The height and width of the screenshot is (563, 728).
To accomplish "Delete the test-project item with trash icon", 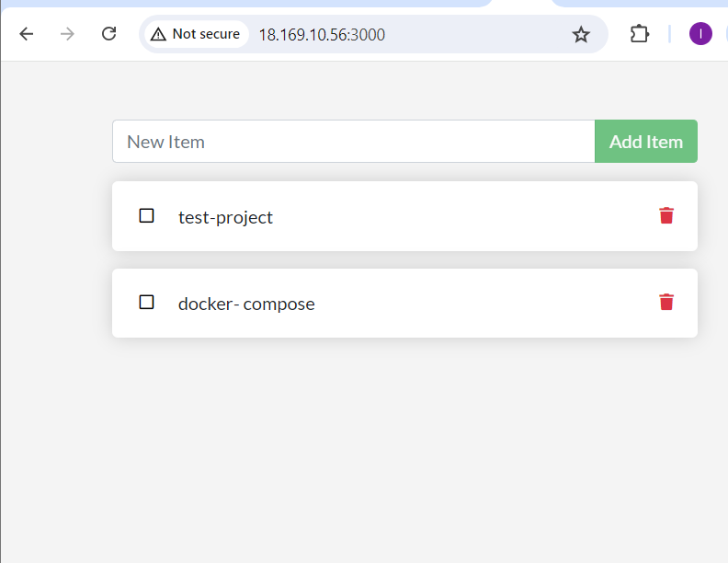I will click(666, 216).
